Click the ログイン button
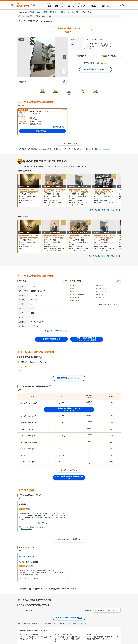Viewport: 138px width, 644px height. click(x=123, y=5)
